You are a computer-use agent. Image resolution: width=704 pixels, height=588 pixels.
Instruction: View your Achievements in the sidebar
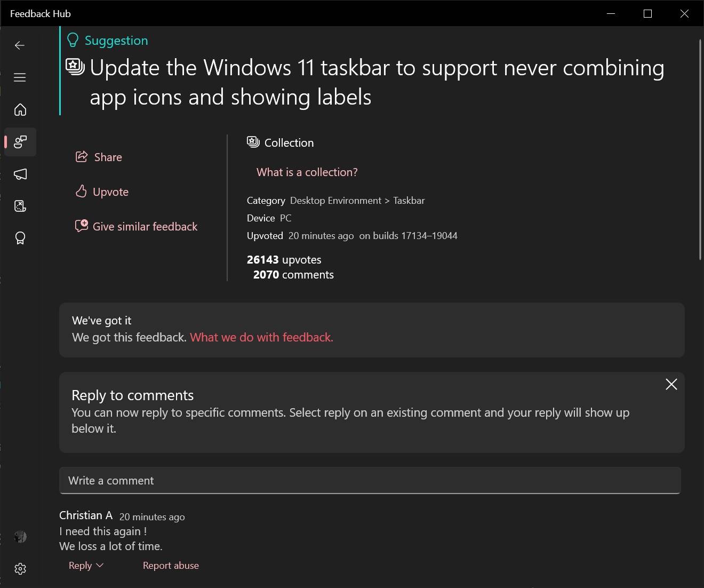20,238
